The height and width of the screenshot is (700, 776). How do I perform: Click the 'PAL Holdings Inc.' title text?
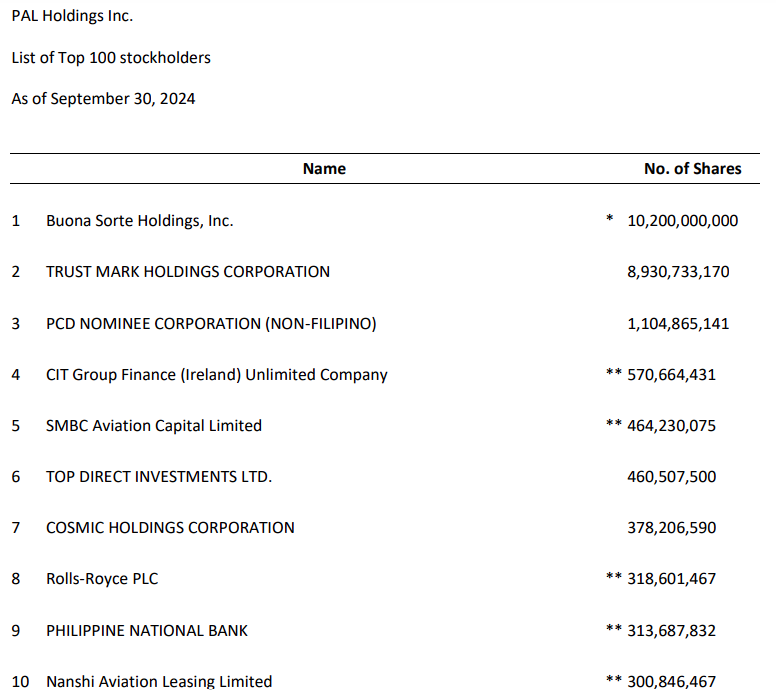[72, 16]
